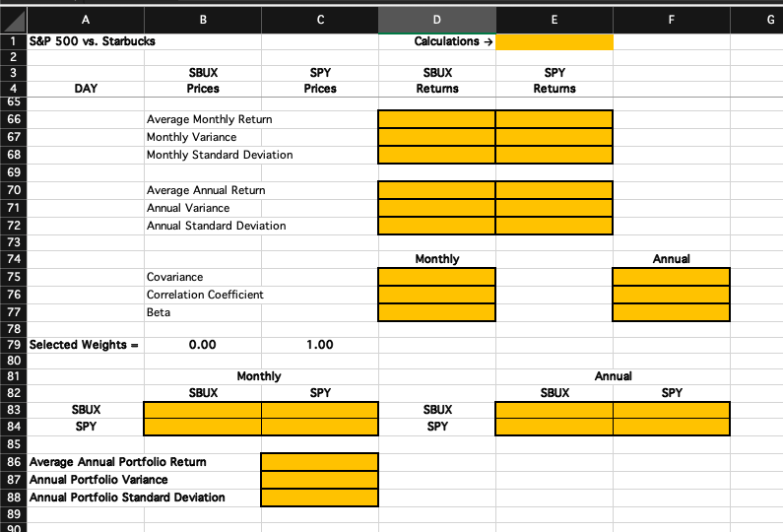Select column F header
Viewport: 783px width, 532px height.
(x=672, y=20)
